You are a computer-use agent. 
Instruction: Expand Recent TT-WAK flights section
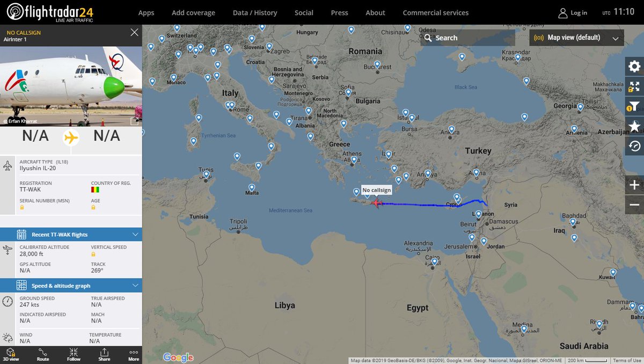pos(71,235)
